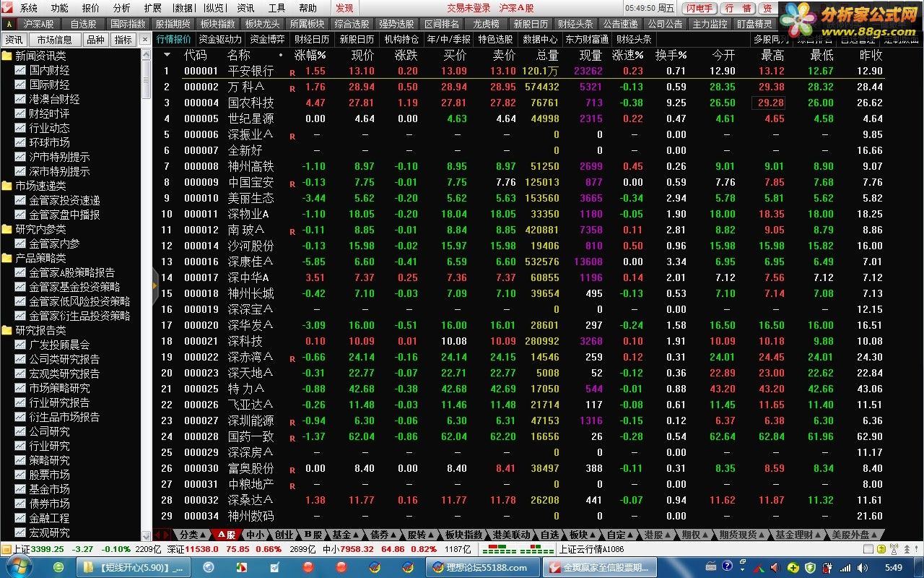Expand the 债券▲ bottom tab menu
Screen dimensions: 924x578
coord(384,535)
